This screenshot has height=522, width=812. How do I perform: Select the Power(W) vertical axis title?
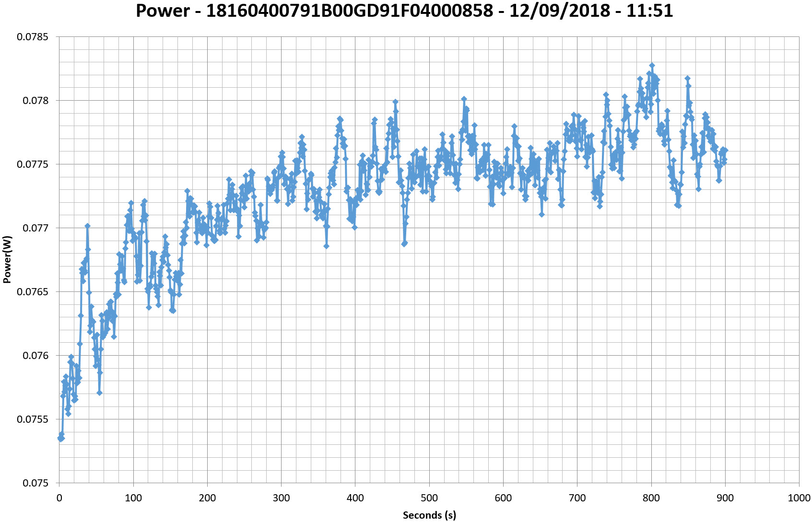pos(7,259)
